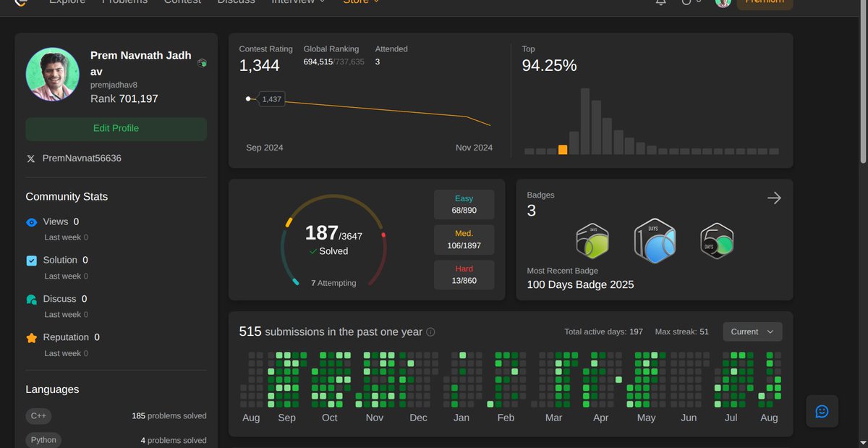The image size is (868, 448).
Task: Open the Badges arrow icon
Action: click(x=774, y=198)
